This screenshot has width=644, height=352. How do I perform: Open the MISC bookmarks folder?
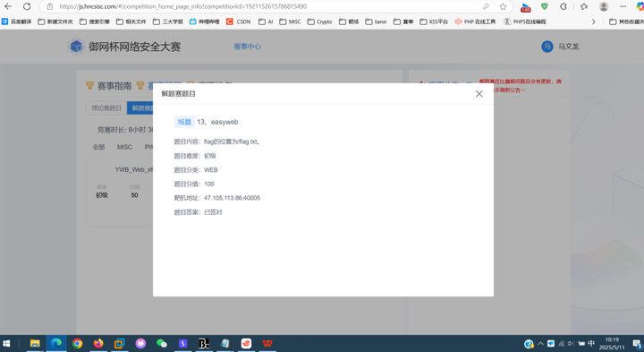pos(290,21)
